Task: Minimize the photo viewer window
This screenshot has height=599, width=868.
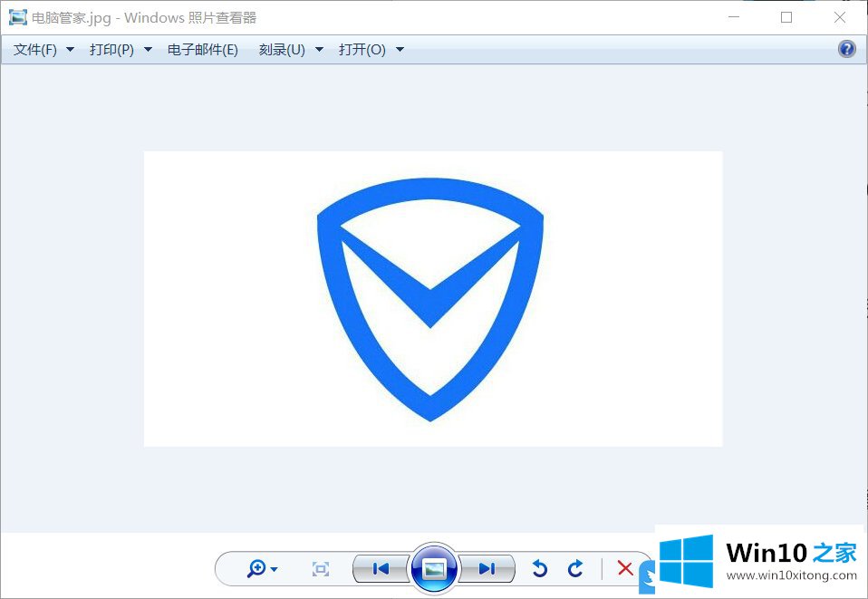Action: (734, 17)
